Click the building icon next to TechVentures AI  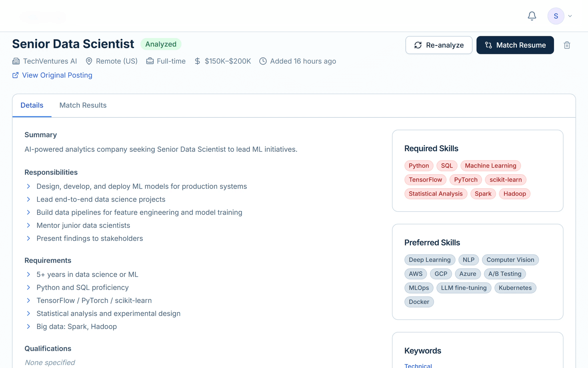tap(16, 61)
